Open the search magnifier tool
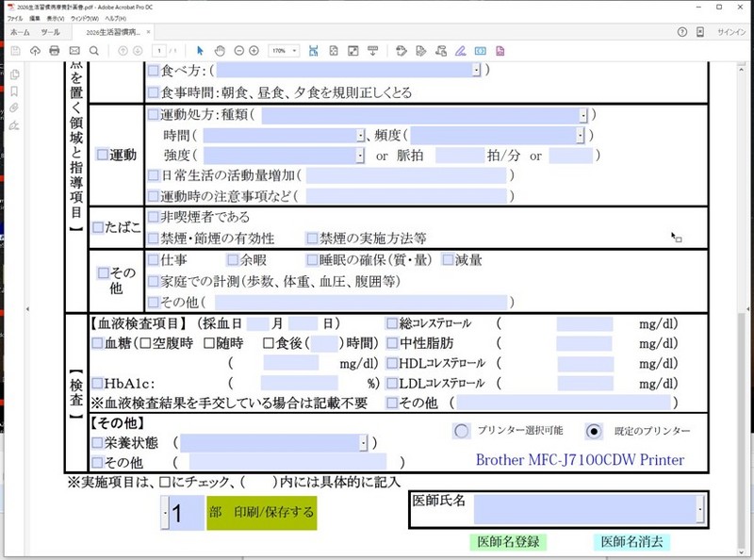The width and height of the screenshot is (754, 560). click(x=93, y=51)
